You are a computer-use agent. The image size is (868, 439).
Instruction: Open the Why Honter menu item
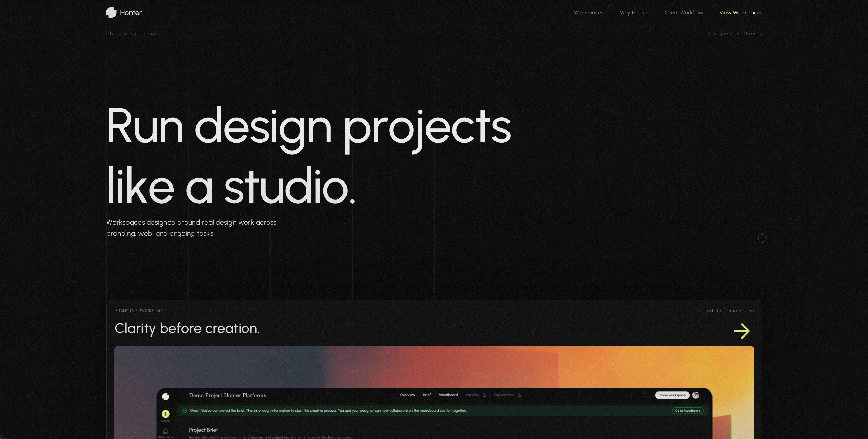click(634, 13)
